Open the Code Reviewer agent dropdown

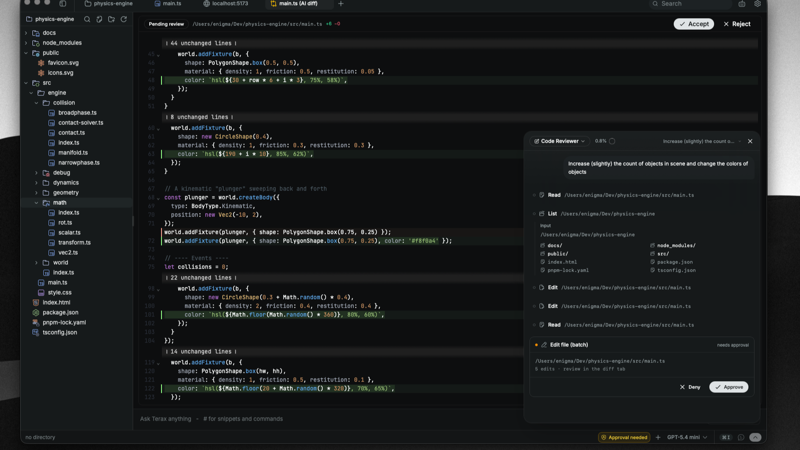[x=559, y=141]
